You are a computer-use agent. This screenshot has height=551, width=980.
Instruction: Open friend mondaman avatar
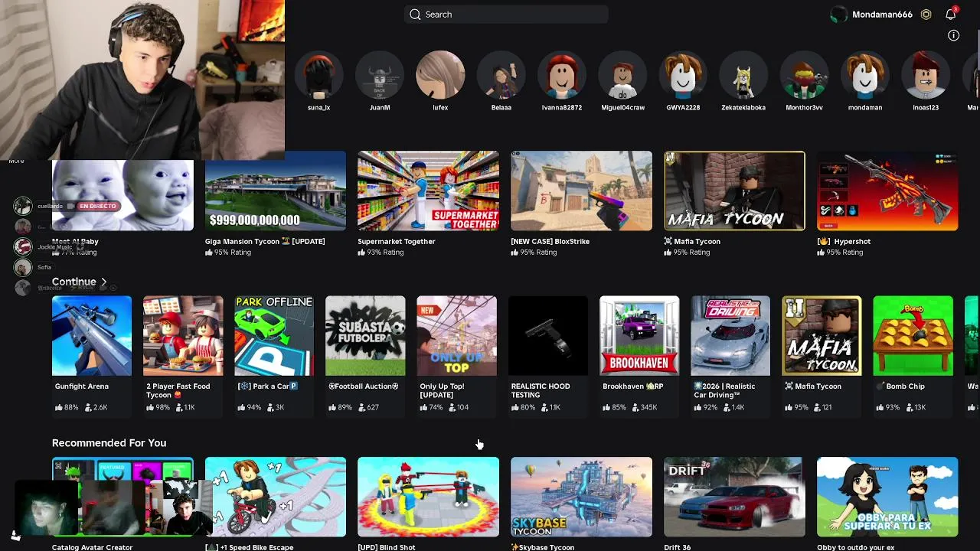click(865, 75)
